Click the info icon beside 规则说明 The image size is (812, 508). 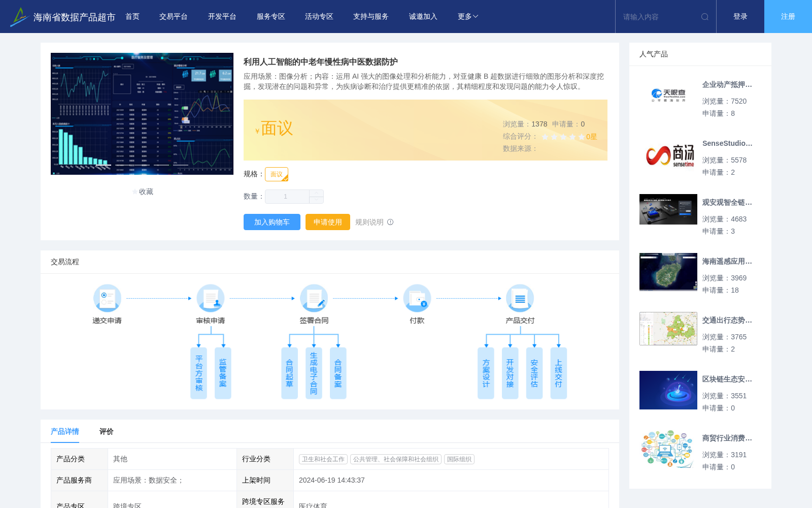coord(390,222)
